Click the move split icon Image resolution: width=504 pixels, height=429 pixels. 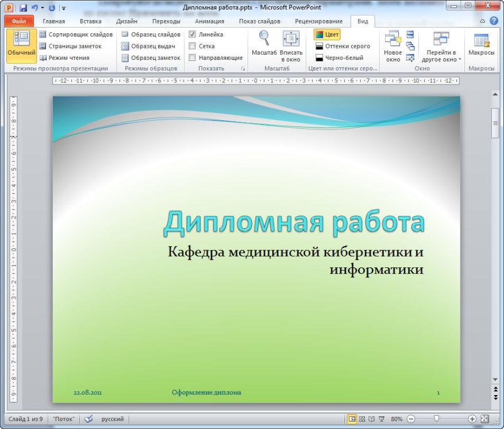tap(410, 58)
